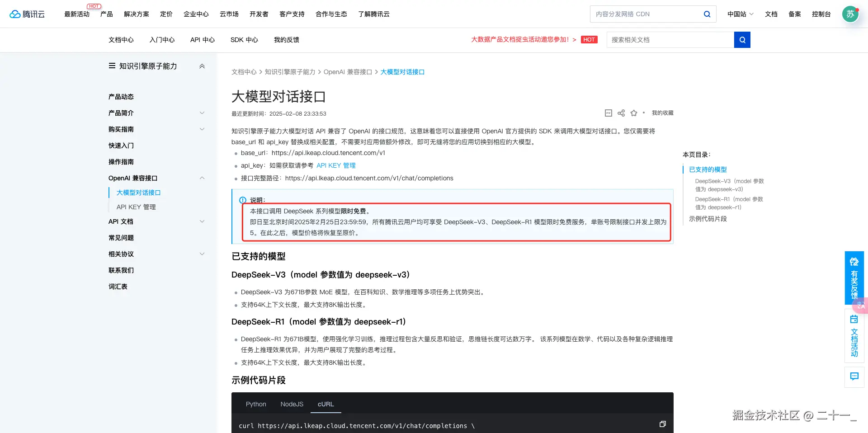Viewport: 868px width, 433px height.
Task: Go to SDK 中心
Action: 244,40
